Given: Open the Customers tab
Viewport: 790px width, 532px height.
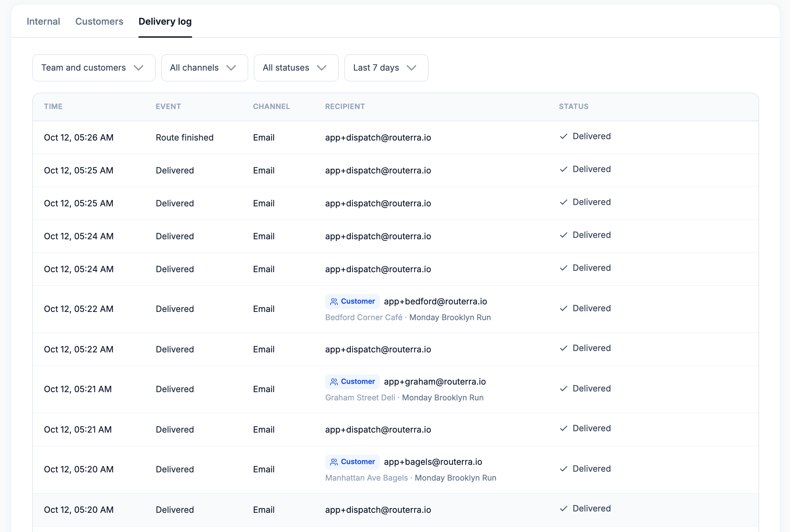Looking at the screenshot, I should pos(99,21).
